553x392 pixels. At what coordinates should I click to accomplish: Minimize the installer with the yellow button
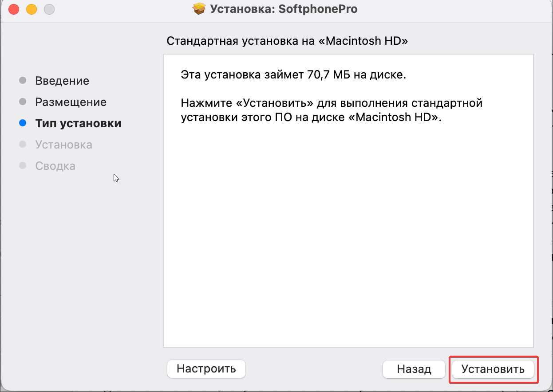32,9
